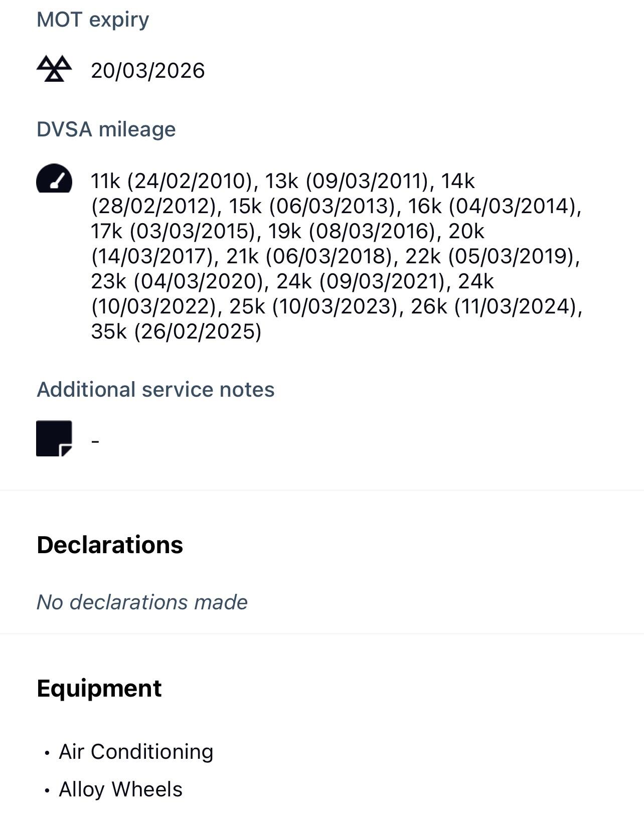Click the bullet beside Air Conditioning

pyautogui.click(x=47, y=753)
